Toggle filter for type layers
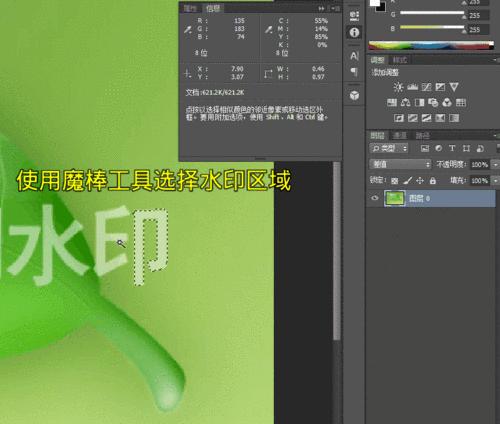The width and height of the screenshot is (500, 424). click(x=452, y=148)
